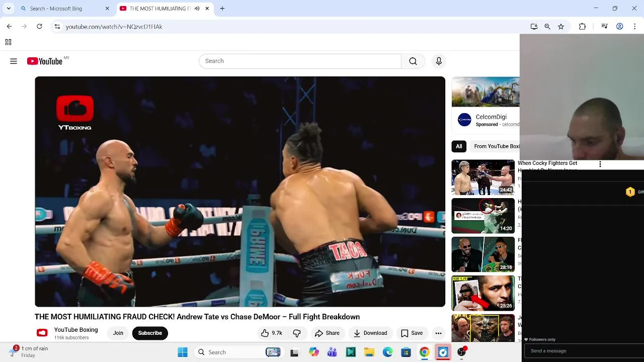Open the YouTube Boxing channel avatar
The height and width of the screenshot is (362, 644).
[x=42, y=333]
